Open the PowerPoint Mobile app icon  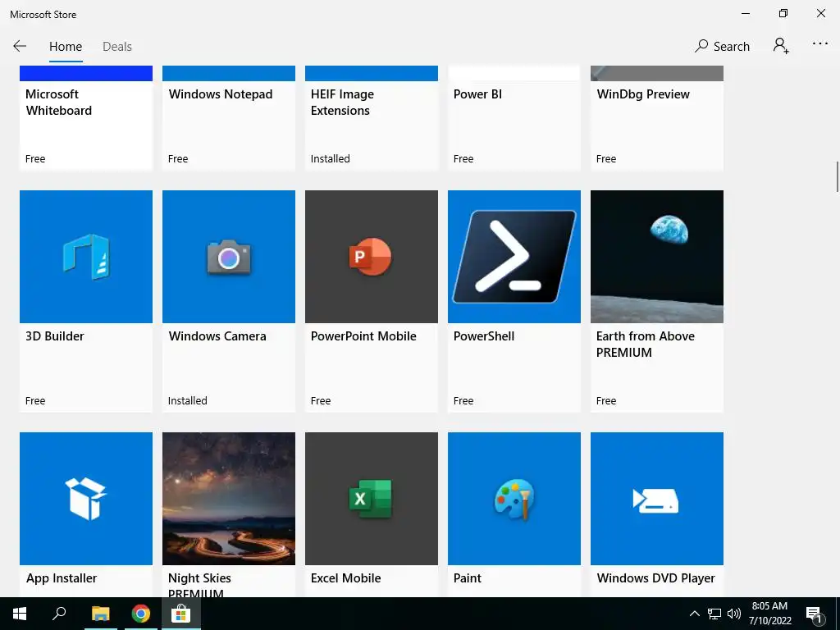[x=372, y=257]
